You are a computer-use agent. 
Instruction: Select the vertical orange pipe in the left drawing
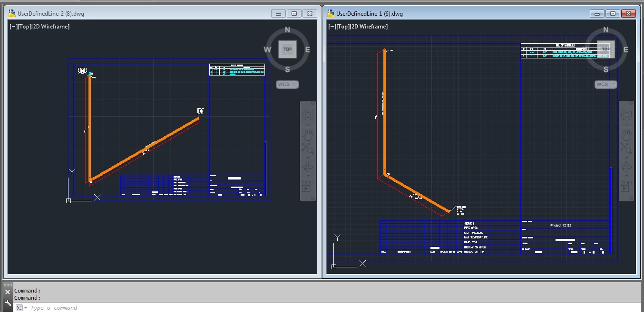(x=89, y=128)
